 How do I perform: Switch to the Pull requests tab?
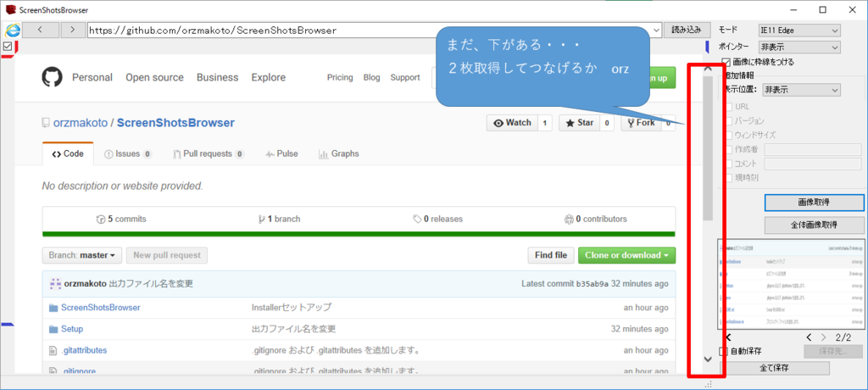209,154
